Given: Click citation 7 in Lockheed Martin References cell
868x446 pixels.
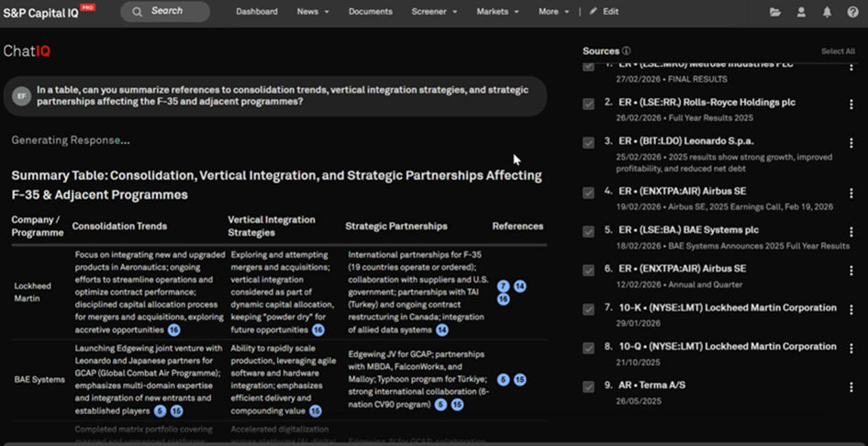Looking at the screenshot, I should coord(503,286).
